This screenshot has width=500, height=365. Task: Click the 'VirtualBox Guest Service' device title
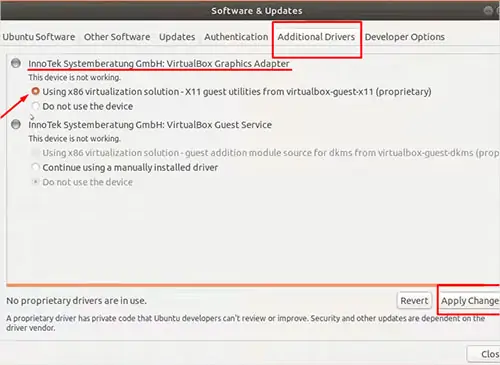click(150, 125)
